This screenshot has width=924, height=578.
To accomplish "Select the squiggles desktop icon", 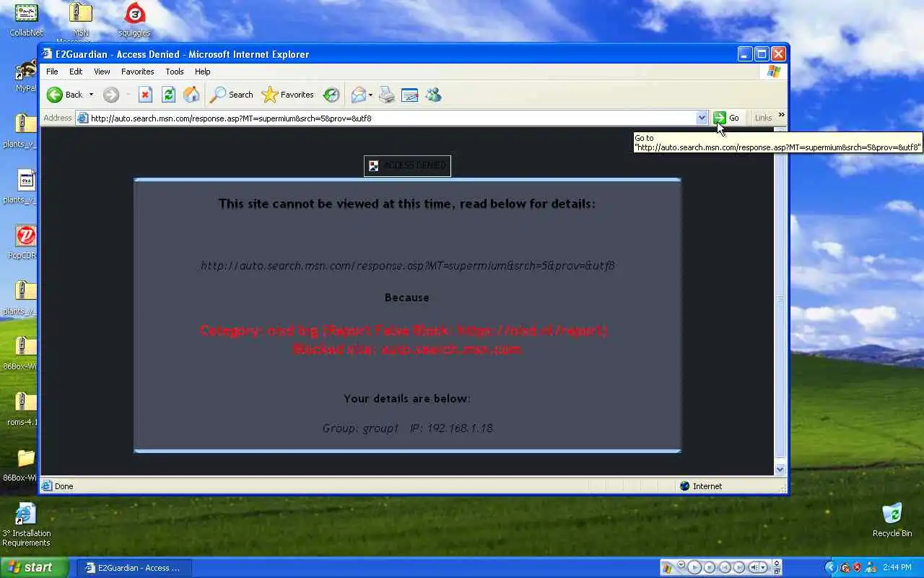I will click(134, 20).
